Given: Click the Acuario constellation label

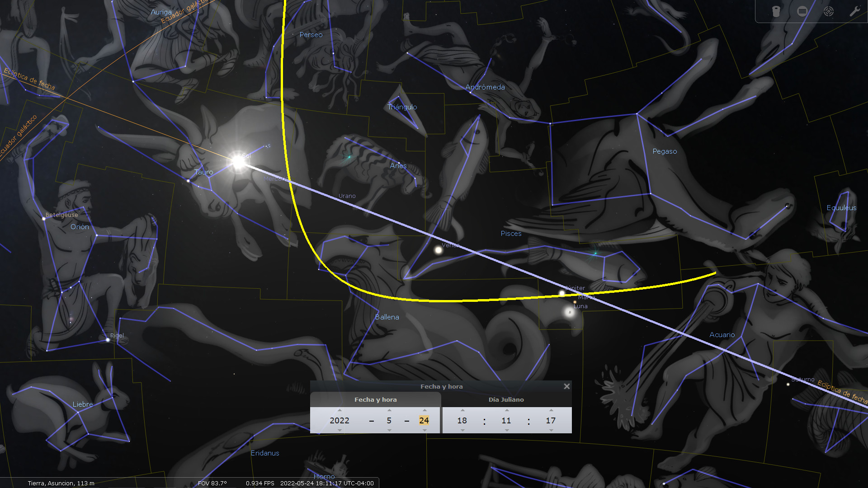Looking at the screenshot, I should click(x=722, y=335).
